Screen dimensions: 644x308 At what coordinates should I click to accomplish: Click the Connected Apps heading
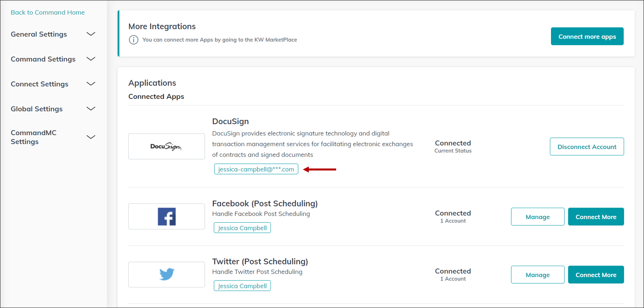(156, 96)
